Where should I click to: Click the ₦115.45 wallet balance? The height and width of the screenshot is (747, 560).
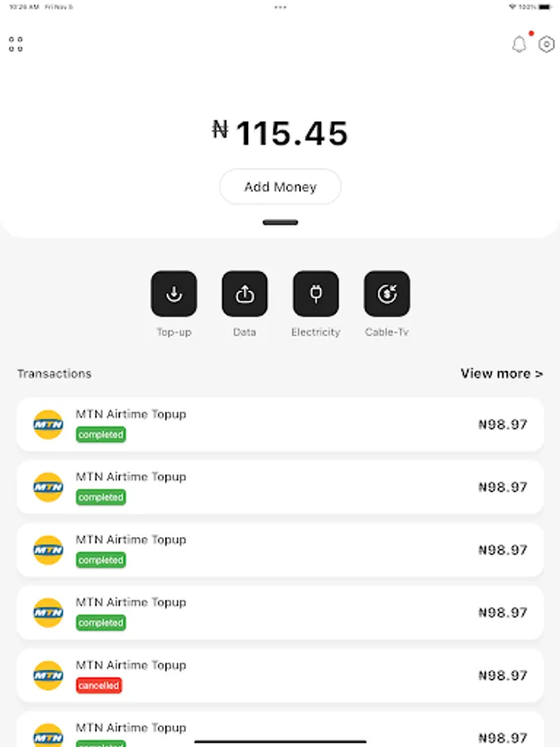[x=280, y=133]
